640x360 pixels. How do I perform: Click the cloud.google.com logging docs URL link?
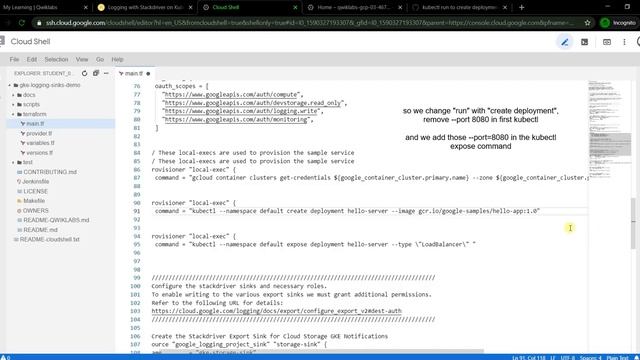(276, 311)
